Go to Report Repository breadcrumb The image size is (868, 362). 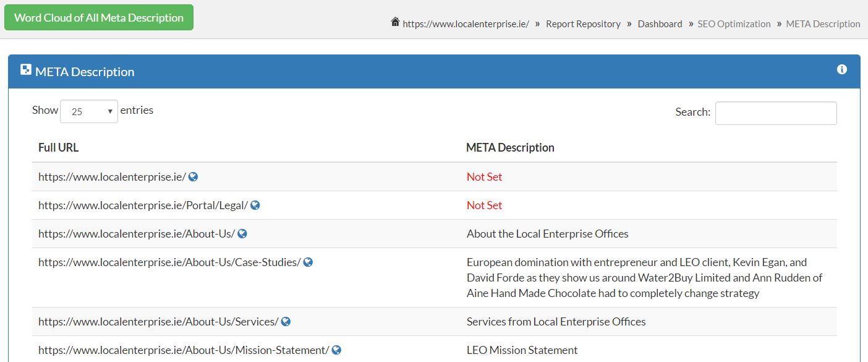click(583, 24)
